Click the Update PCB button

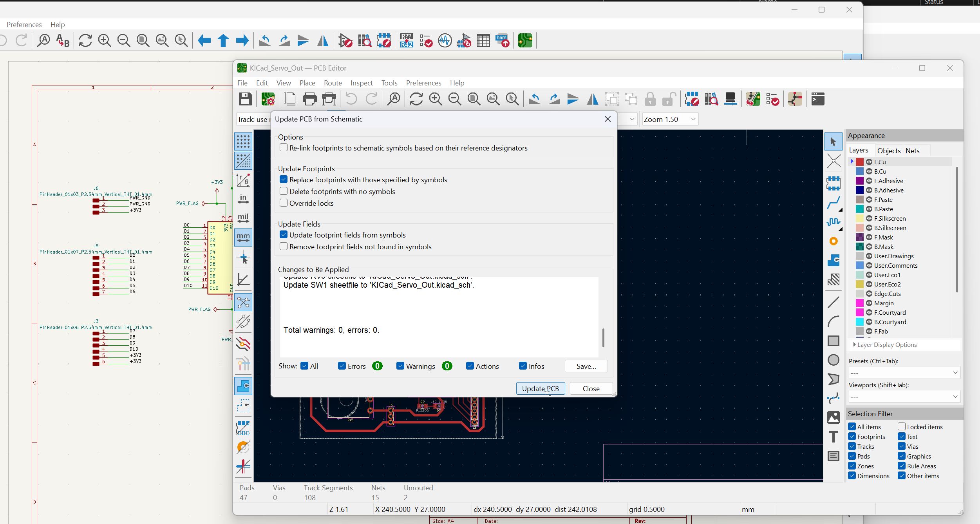(540, 388)
